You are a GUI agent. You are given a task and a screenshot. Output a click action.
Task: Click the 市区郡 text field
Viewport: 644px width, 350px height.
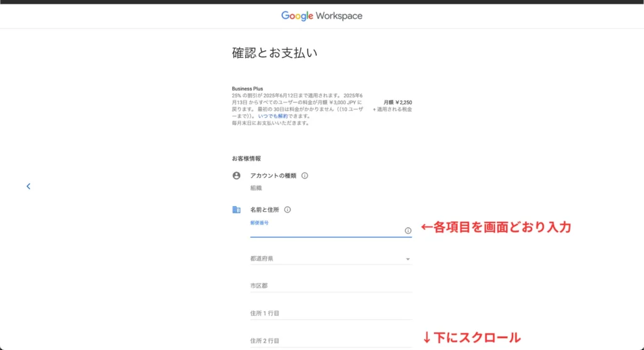click(x=331, y=285)
